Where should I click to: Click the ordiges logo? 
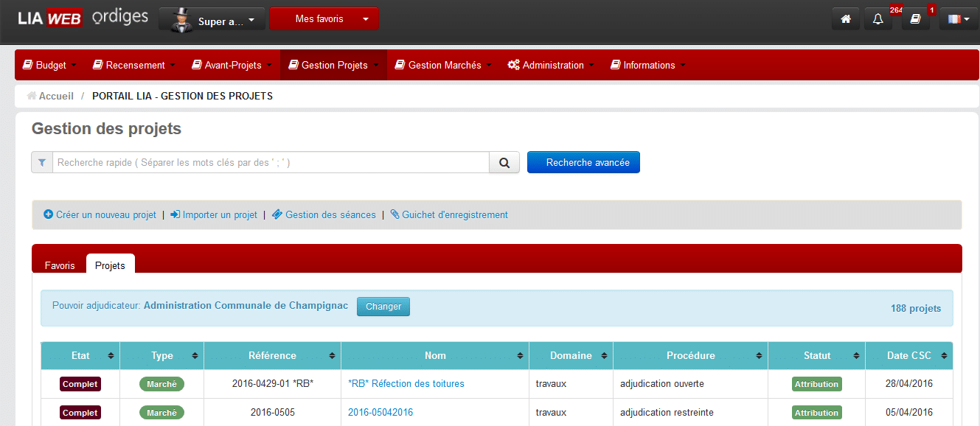(120, 18)
